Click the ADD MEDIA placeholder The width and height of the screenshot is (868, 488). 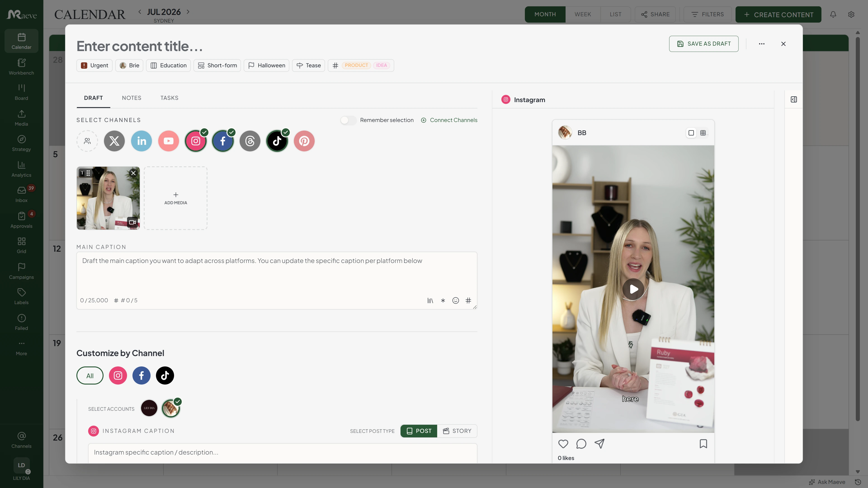(176, 198)
